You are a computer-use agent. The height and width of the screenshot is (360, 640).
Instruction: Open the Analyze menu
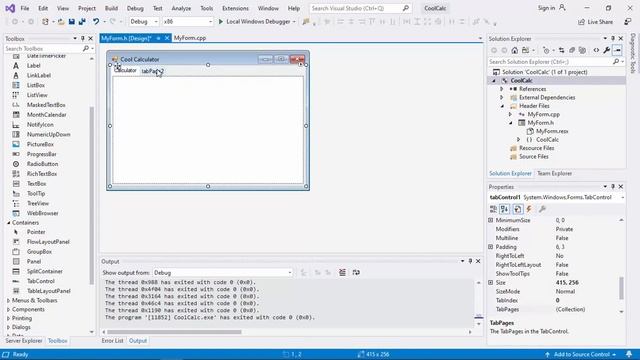[x=181, y=8]
